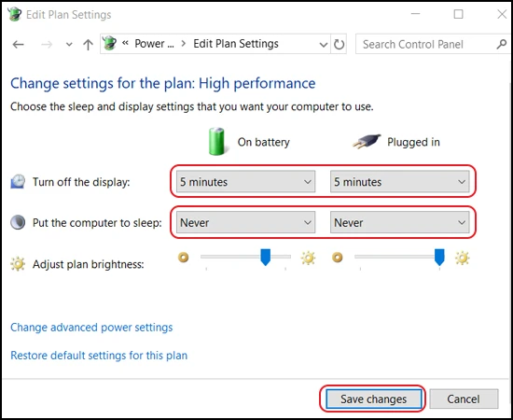Click the On battery brightness slider thumb
513x420 pixels.
(265, 257)
